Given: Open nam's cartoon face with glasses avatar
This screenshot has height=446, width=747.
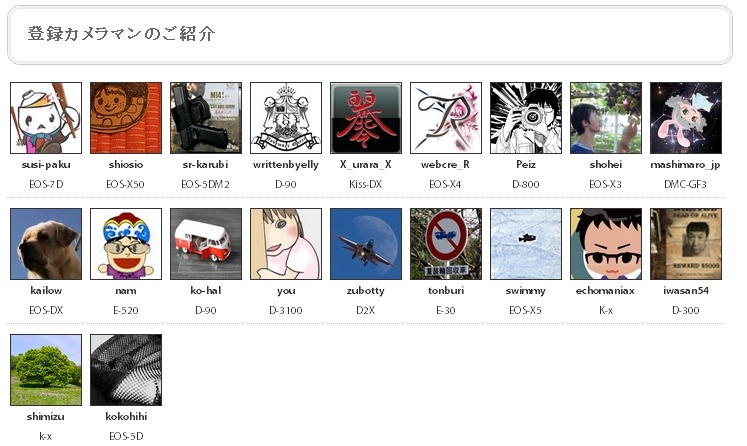Looking at the screenshot, I should [126, 243].
